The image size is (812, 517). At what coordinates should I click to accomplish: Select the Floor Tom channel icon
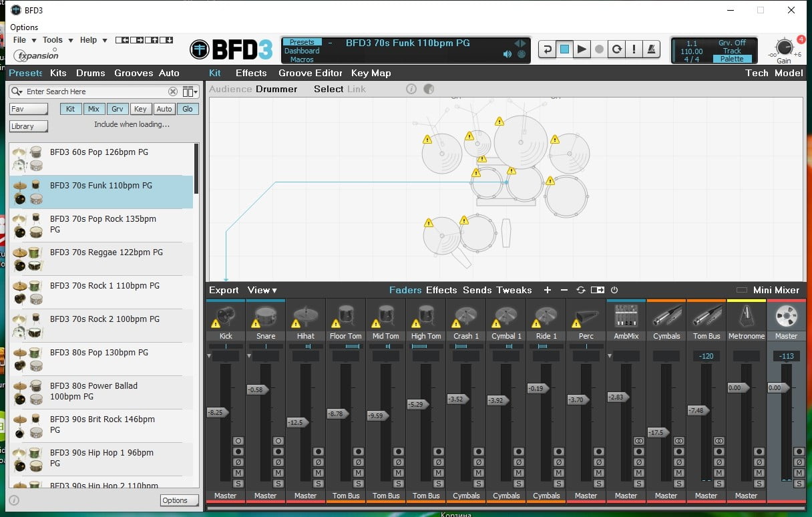346,317
